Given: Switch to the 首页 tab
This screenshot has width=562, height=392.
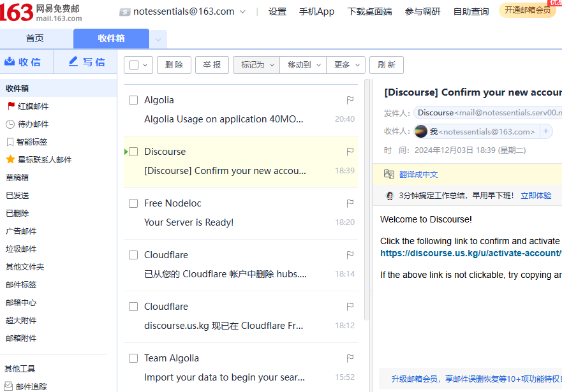Looking at the screenshot, I should [x=35, y=38].
